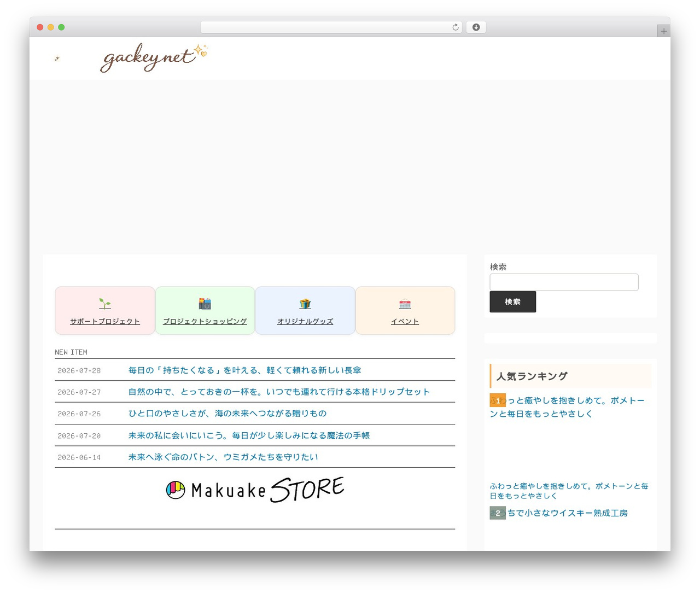Open article ひと口のやさしさが、海の未来へつながる贈りもの
This screenshot has height=593, width=700.
click(x=227, y=414)
